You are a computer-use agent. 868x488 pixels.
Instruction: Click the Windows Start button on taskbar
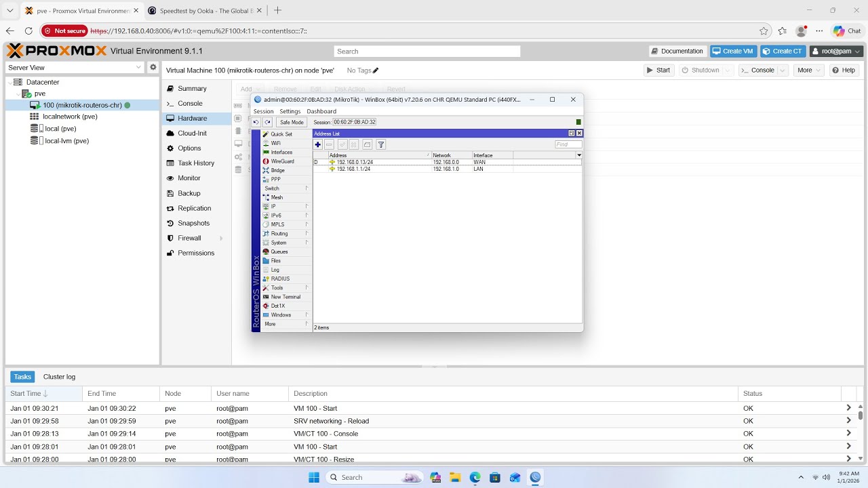314,477
